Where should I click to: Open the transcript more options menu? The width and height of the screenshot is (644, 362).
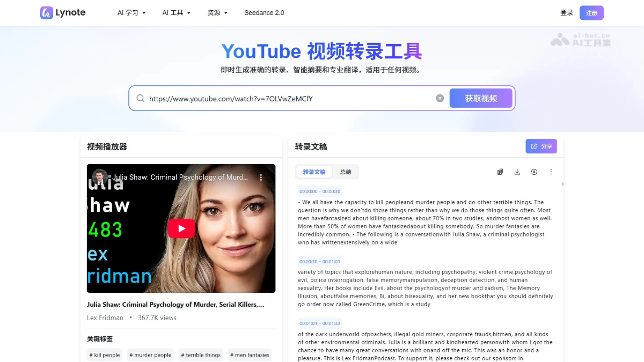[551, 172]
